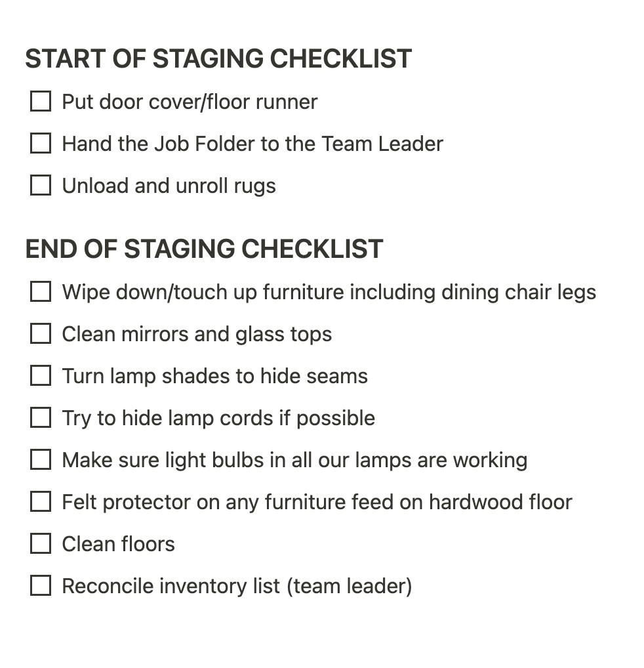Image resolution: width=644 pixels, height=668 pixels.
Task: Check the 'Make sure light bulbs' checkbox
Action: [41, 460]
